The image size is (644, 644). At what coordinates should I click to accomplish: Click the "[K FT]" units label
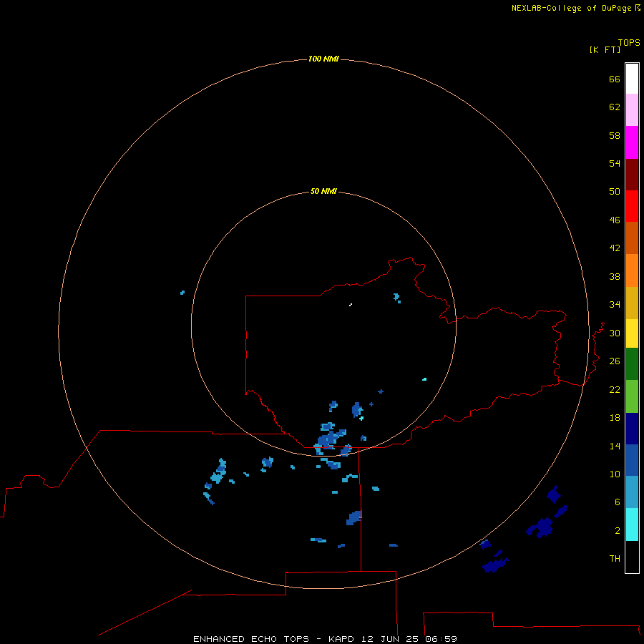(x=605, y=49)
